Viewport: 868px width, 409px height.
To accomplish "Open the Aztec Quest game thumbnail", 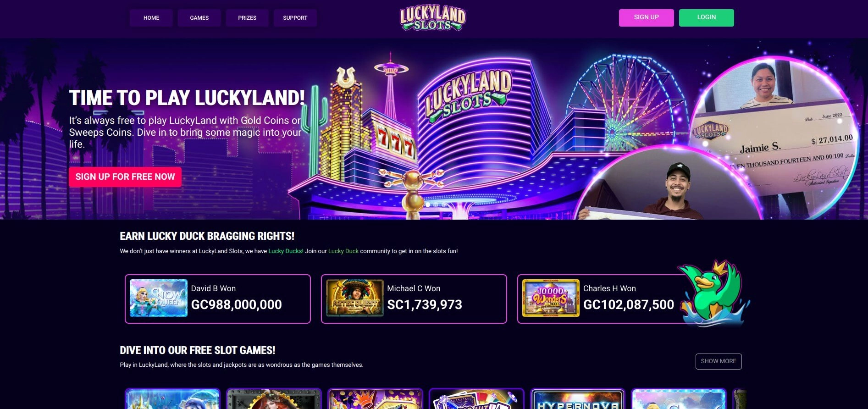I will (354, 298).
